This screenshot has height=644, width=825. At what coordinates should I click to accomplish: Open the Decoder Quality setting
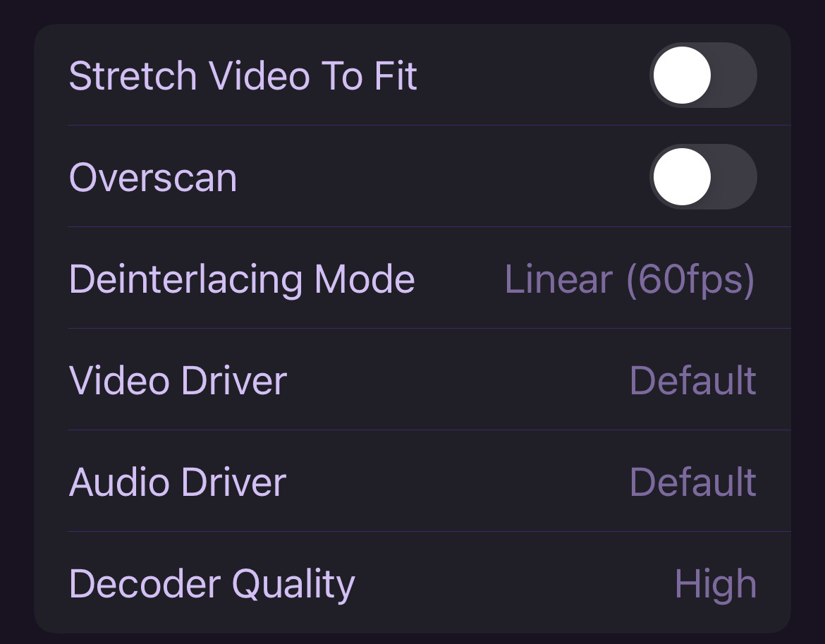coord(412,584)
